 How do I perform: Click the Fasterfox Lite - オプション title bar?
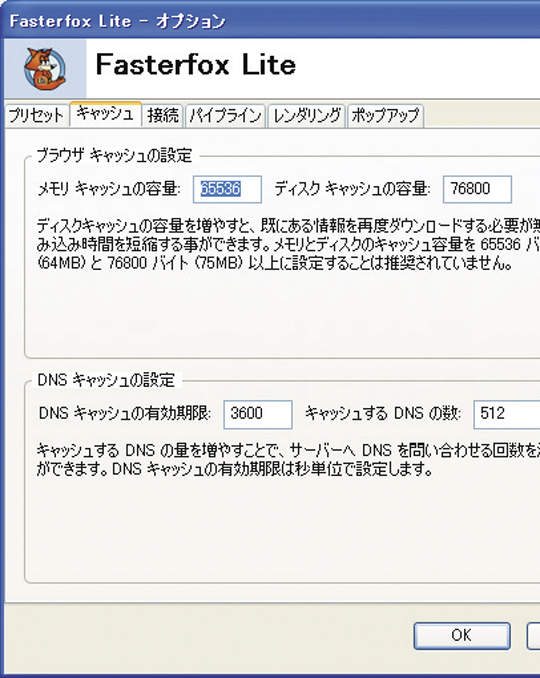(270, 21)
